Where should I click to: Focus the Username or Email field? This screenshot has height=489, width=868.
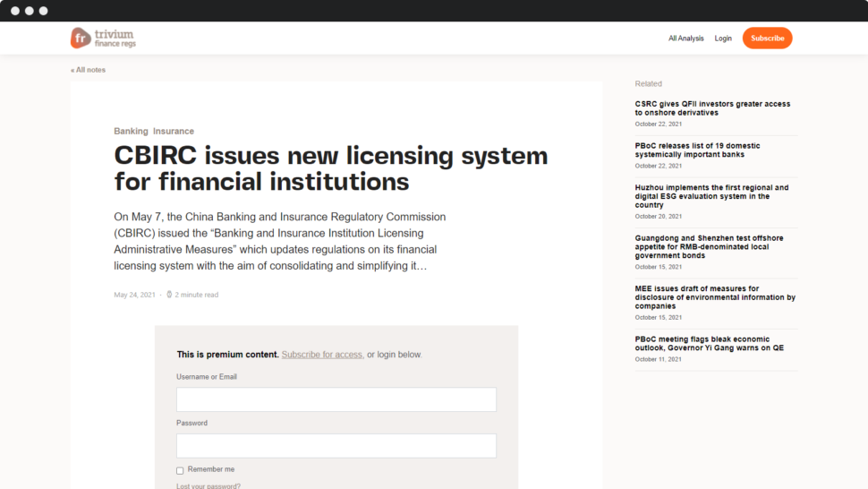click(x=336, y=399)
